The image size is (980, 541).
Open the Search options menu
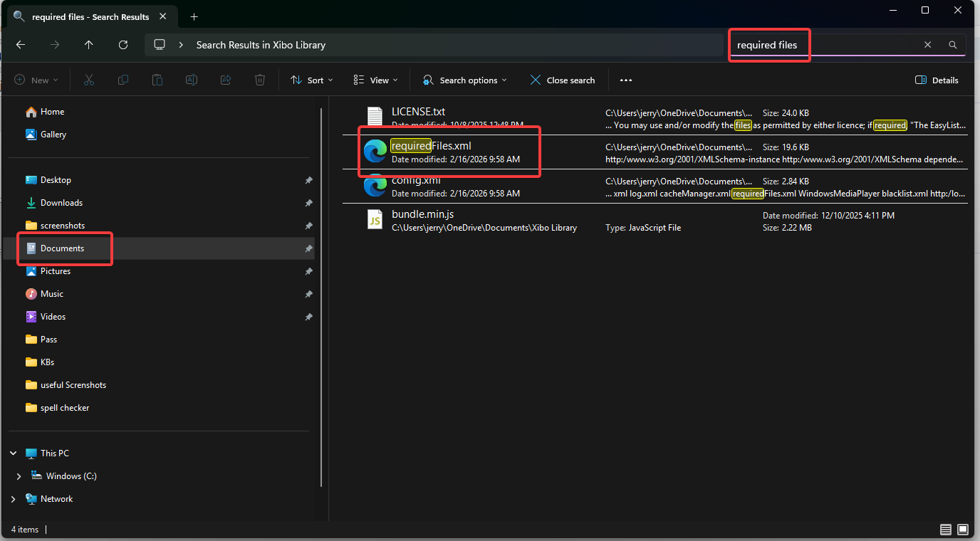pyautogui.click(x=464, y=80)
